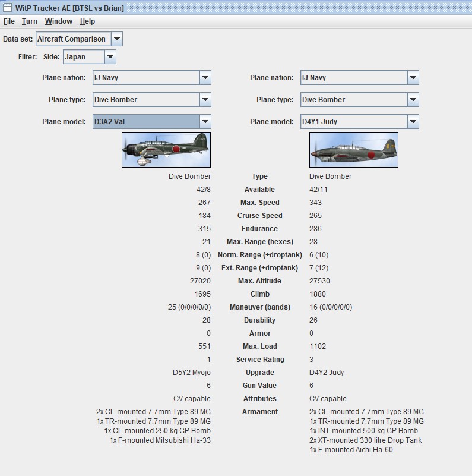The height and width of the screenshot is (476, 472).
Task: Click 1x F-mounted Mitsubishi Ha-33 entry
Action: [x=160, y=440]
